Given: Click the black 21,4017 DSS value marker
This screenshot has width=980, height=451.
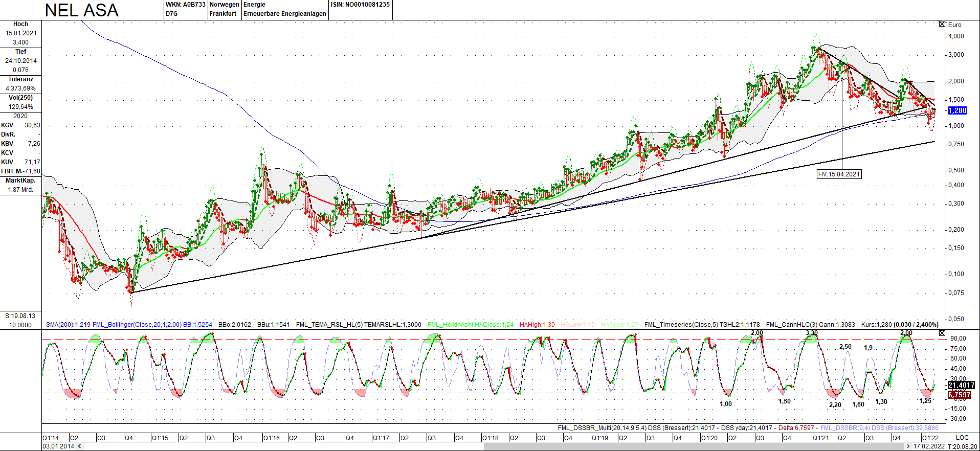Looking at the screenshot, I should [962, 385].
